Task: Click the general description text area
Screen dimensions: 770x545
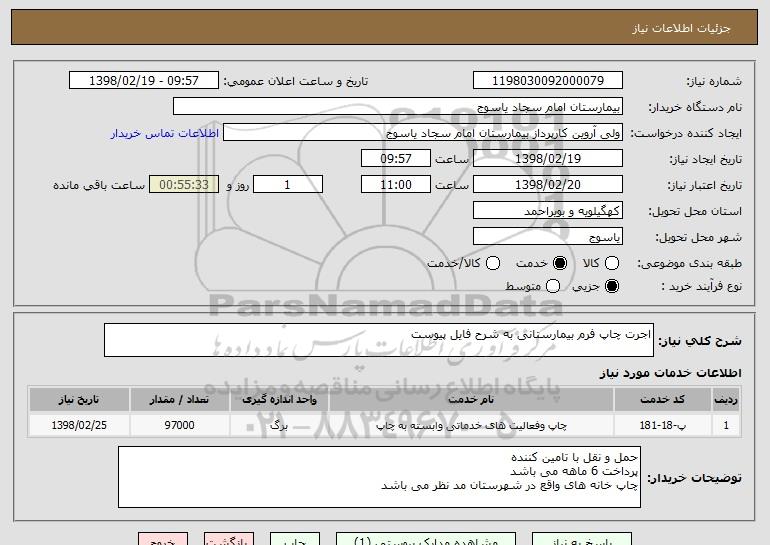Action: (379, 340)
